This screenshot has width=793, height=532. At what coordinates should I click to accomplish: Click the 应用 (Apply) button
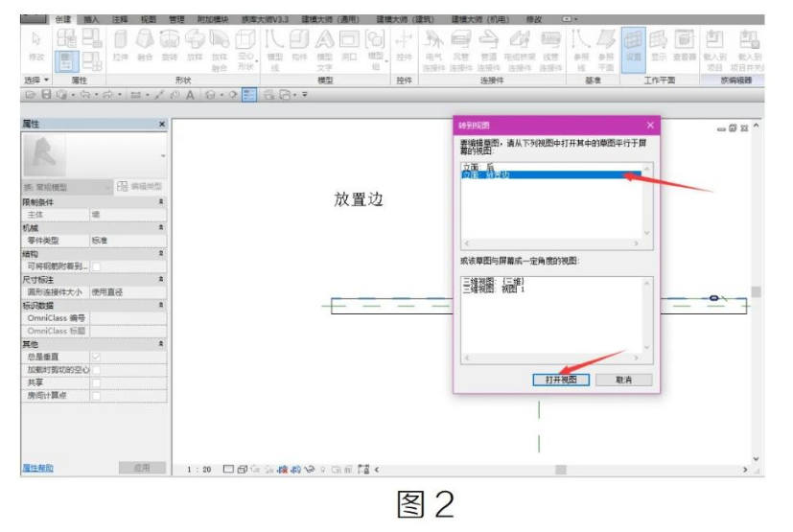[x=142, y=468]
